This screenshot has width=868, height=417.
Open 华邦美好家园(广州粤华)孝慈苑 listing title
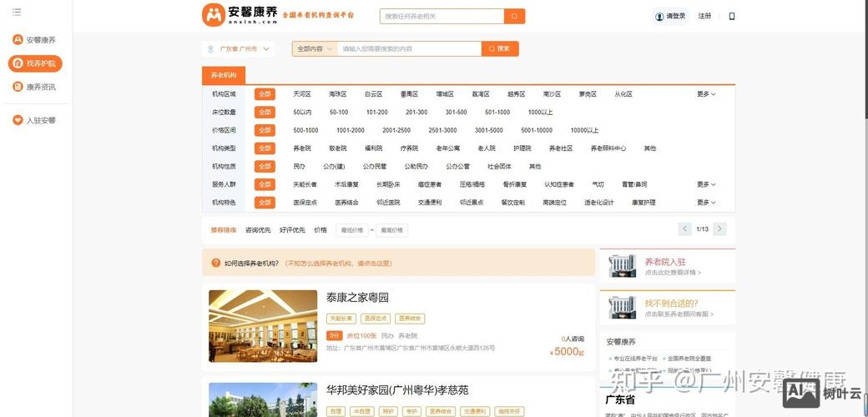[397, 390]
